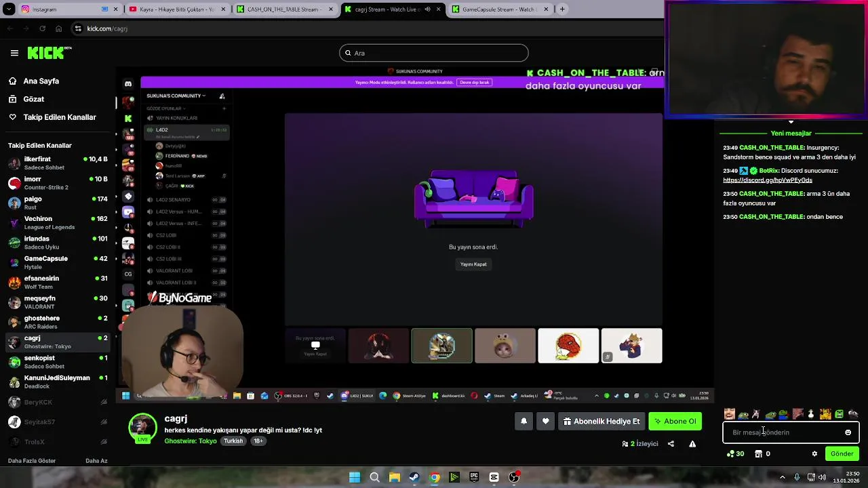Switch to Kayra YouTube tab
The height and width of the screenshot is (488, 868).
(x=178, y=9)
